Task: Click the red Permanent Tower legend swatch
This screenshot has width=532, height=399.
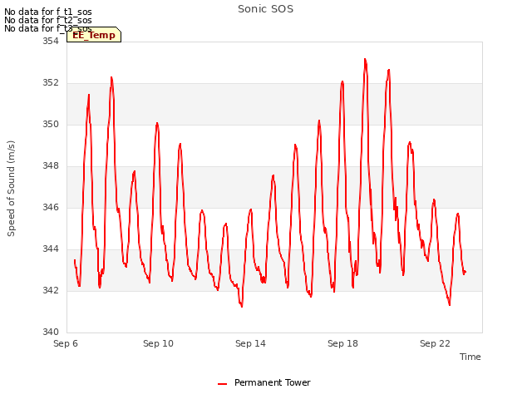Action: pos(222,384)
